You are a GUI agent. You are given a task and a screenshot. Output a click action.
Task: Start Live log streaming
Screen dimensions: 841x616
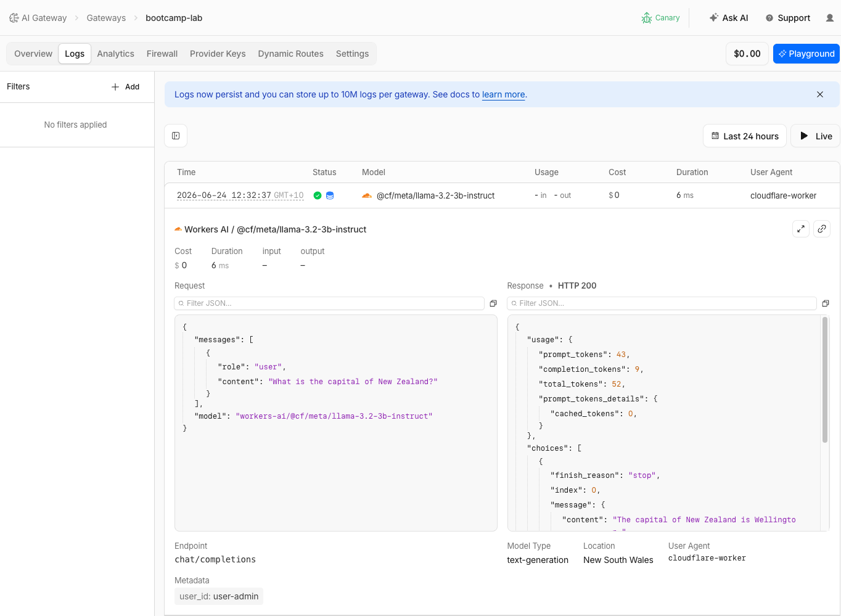816,136
